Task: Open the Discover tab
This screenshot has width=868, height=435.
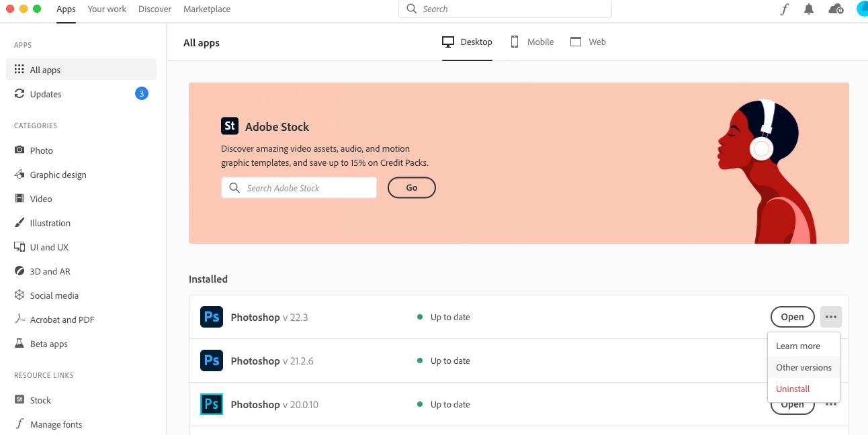Action: tap(155, 9)
